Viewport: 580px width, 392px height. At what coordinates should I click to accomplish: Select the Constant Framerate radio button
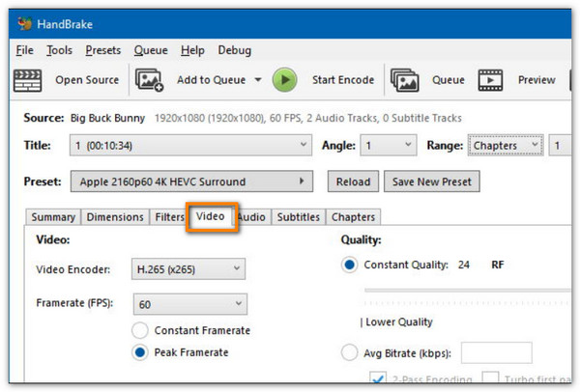(x=140, y=330)
